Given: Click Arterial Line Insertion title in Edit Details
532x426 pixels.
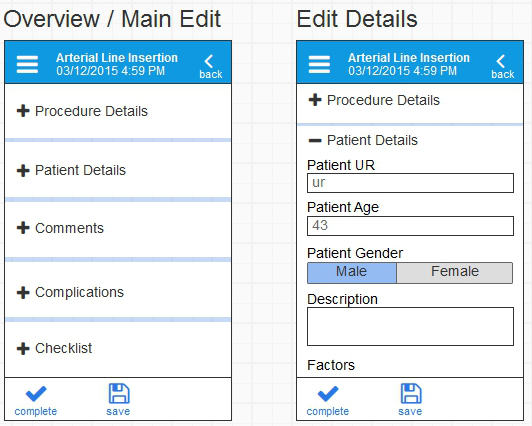Looking at the screenshot, I should 409,58.
